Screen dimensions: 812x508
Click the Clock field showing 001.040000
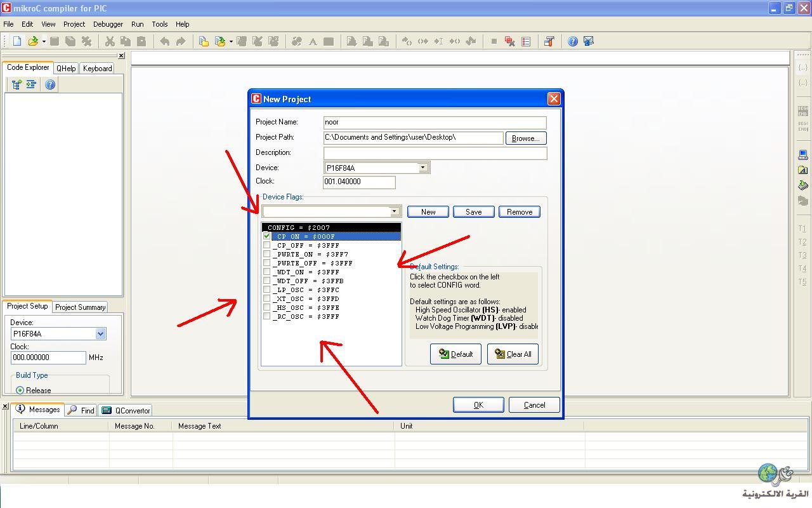click(359, 182)
